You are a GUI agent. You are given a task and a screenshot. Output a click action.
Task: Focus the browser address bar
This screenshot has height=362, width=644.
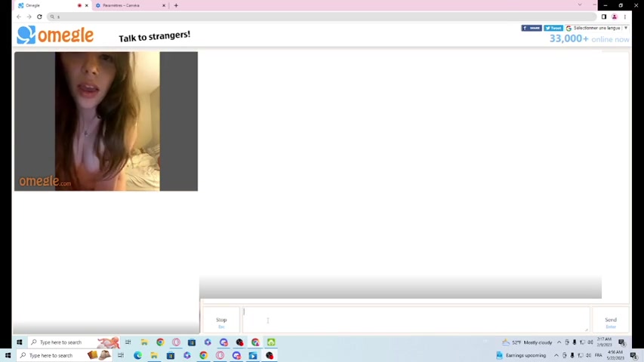322,17
